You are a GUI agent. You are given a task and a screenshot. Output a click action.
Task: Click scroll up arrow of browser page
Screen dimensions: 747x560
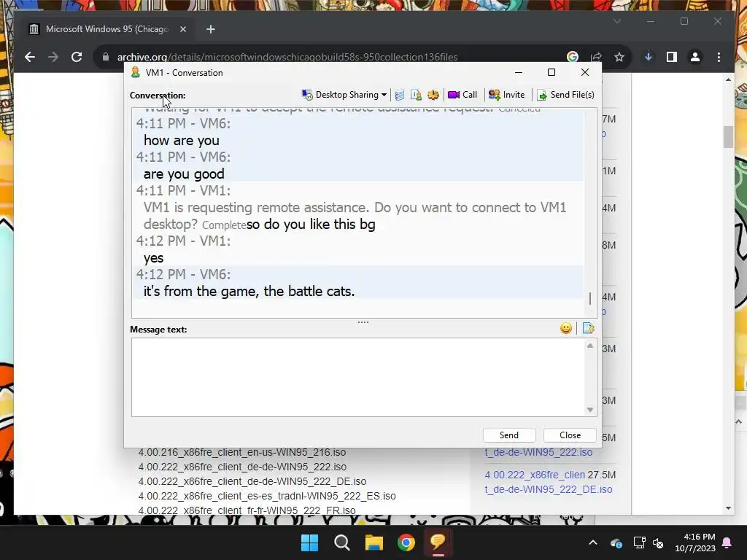click(728, 79)
